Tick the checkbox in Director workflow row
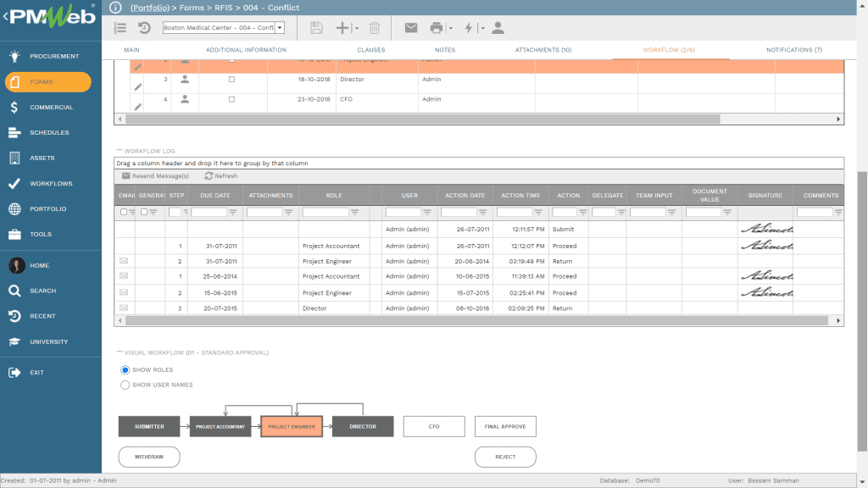868x488 pixels. click(x=232, y=80)
